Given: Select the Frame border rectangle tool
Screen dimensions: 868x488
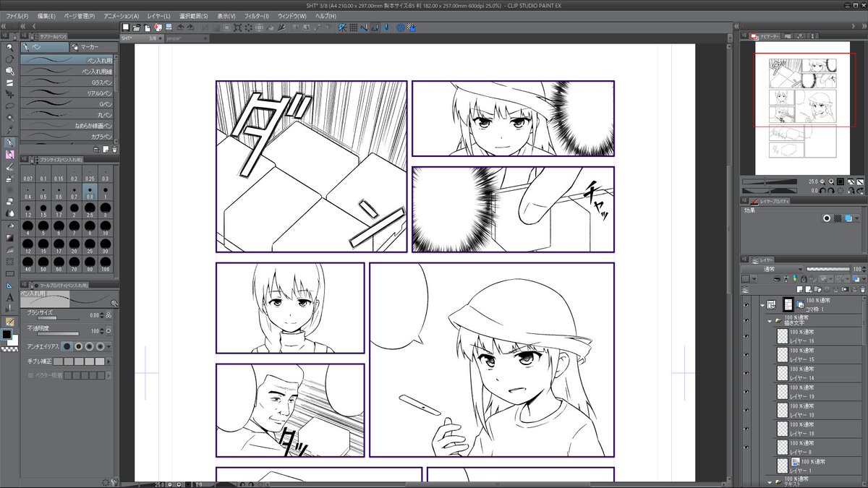Looking at the screenshot, I should click(9, 273).
